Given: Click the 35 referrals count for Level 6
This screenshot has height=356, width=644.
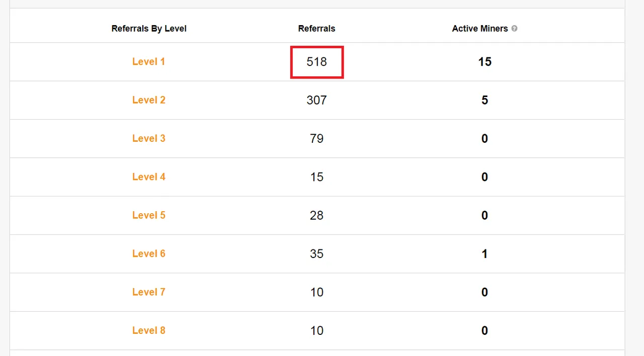Looking at the screenshot, I should 316,253.
